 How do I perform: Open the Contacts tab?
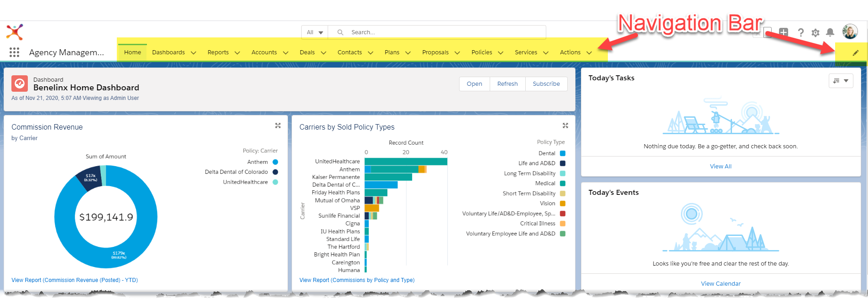(x=350, y=52)
